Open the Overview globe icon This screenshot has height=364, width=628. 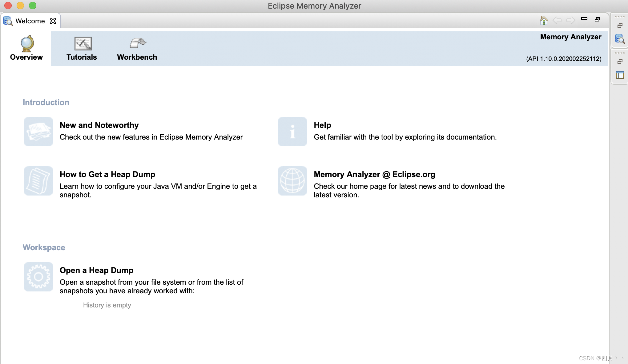click(x=27, y=44)
